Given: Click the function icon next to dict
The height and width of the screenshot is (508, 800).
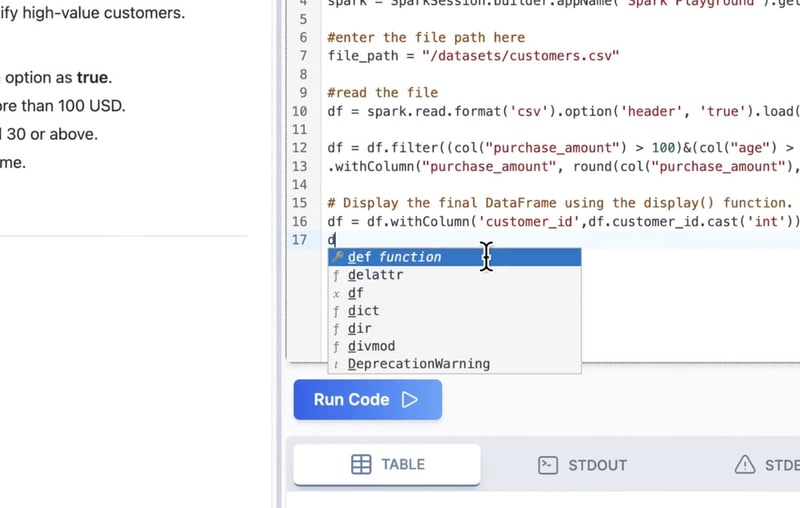Looking at the screenshot, I should point(337,311).
